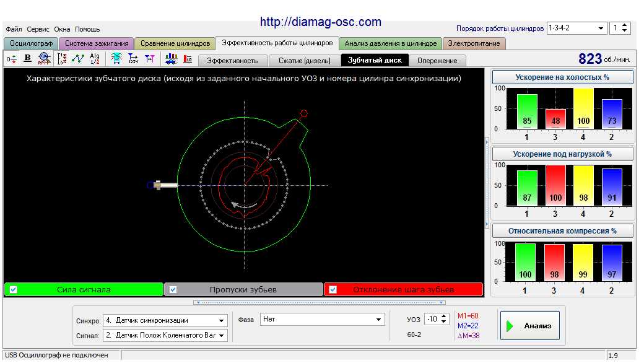Switch to the Осциллограф tab
The image size is (644, 363).
click(x=31, y=43)
